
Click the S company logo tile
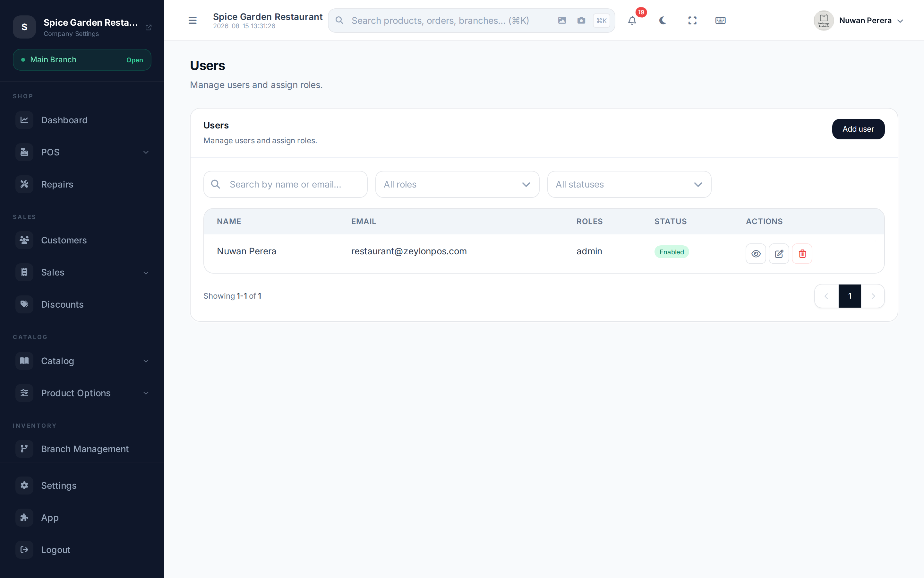[x=24, y=27]
